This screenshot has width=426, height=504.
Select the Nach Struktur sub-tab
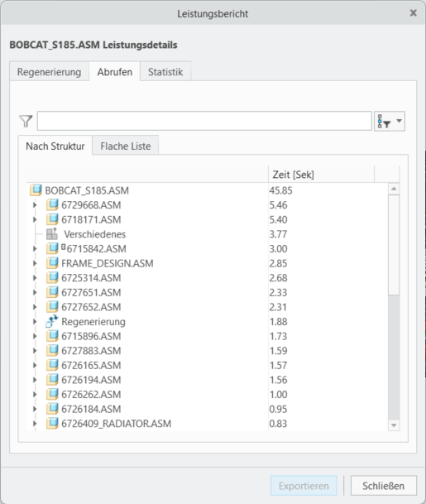coord(55,146)
